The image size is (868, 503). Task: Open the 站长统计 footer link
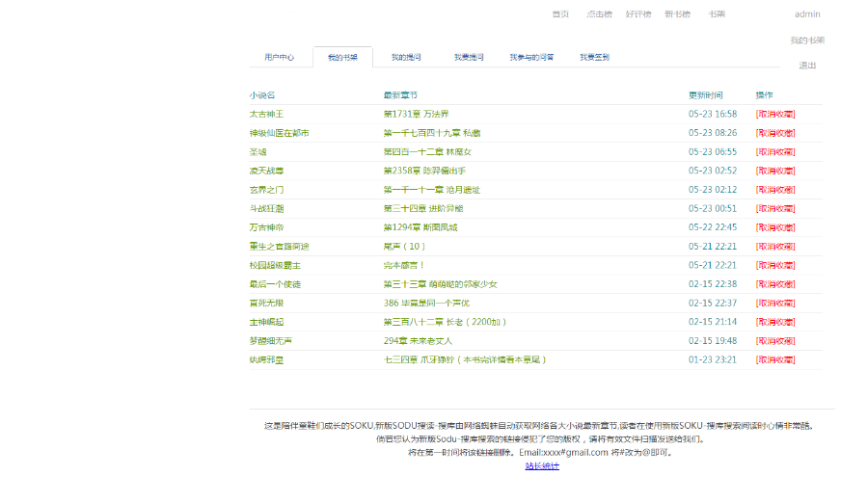point(542,466)
